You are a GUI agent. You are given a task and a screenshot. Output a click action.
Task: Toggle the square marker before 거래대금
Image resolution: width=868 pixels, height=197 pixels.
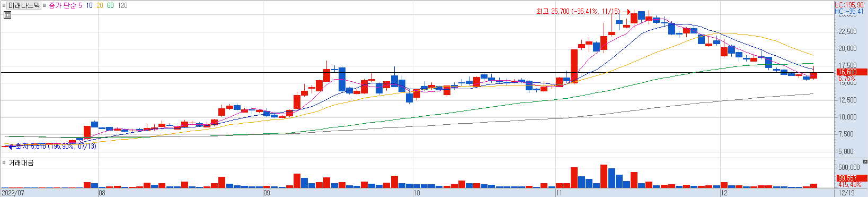click(x=4, y=162)
